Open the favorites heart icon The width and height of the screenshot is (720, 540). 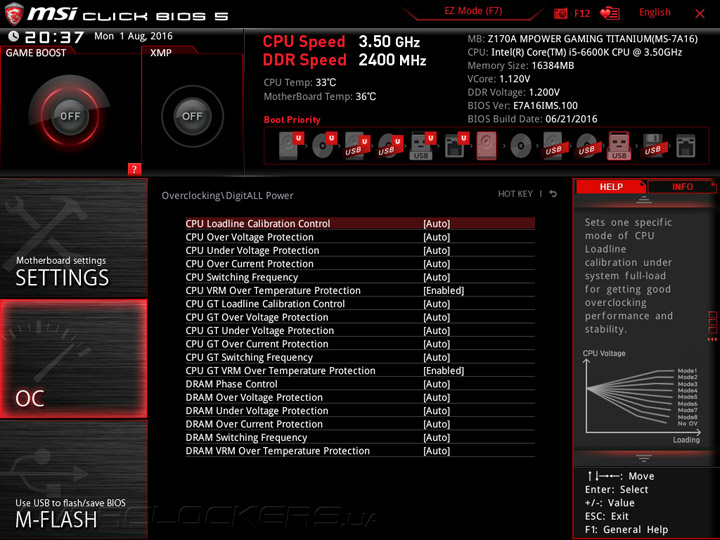(610, 13)
